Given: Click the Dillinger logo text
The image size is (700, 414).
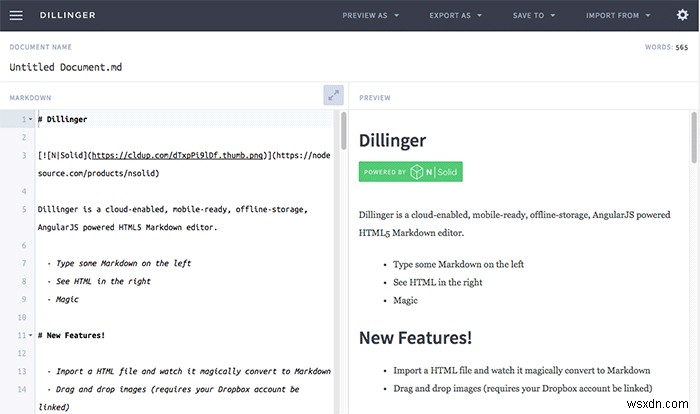Looking at the screenshot, I should pyautogui.click(x=67, y=15).
